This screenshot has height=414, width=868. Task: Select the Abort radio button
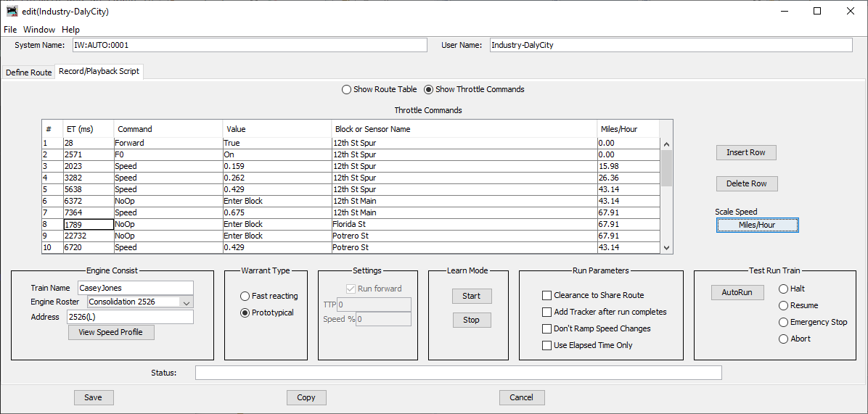click(x=783, y=339)
